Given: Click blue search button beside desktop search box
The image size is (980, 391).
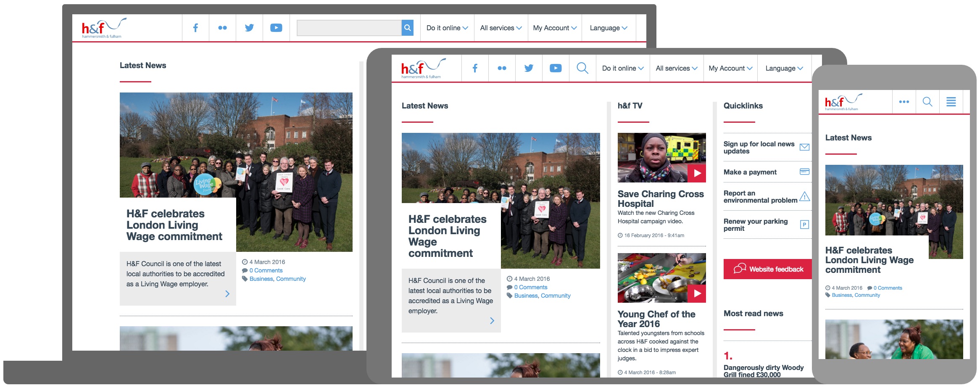Looking at the screenshot, I should point(408,28).
